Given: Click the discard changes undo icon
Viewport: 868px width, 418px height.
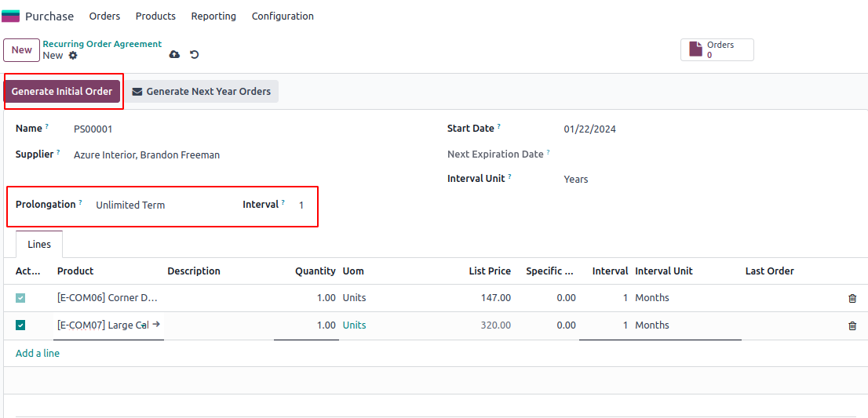Looking at the screenshot, I should (195, 55).
